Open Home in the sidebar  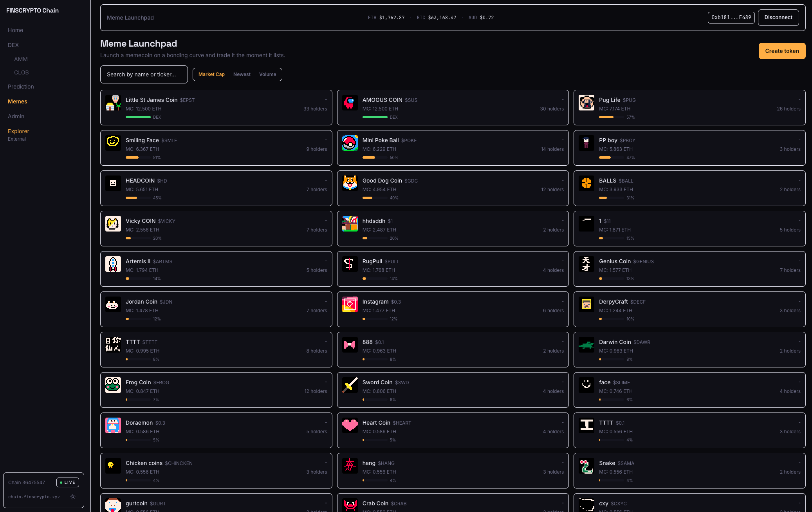15,30
